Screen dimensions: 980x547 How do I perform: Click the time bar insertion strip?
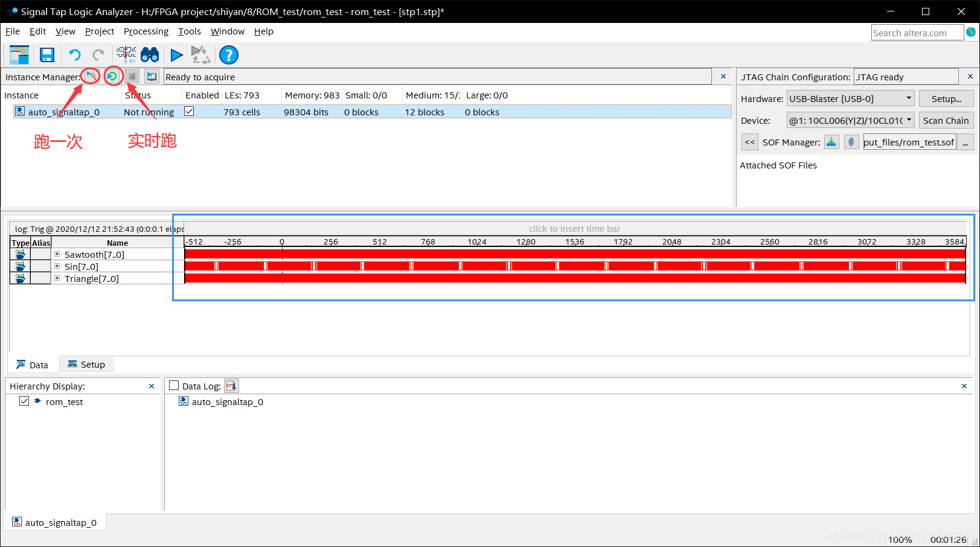[575, 229]
